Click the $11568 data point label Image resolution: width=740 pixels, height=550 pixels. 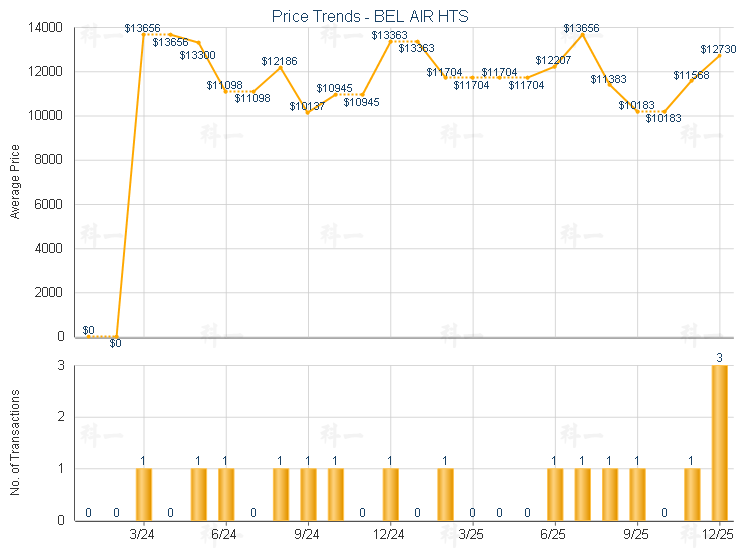pyautogui.click(x=691, y=76)
